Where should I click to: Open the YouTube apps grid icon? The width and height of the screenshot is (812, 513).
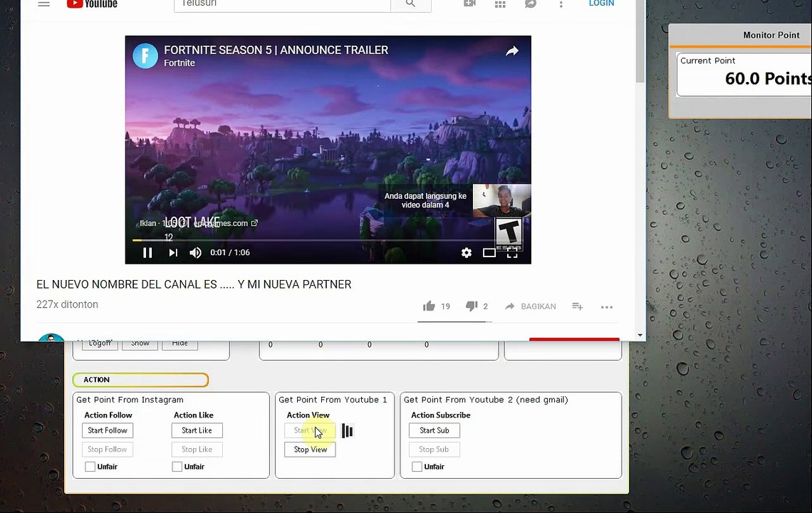[x=500, y=4]
